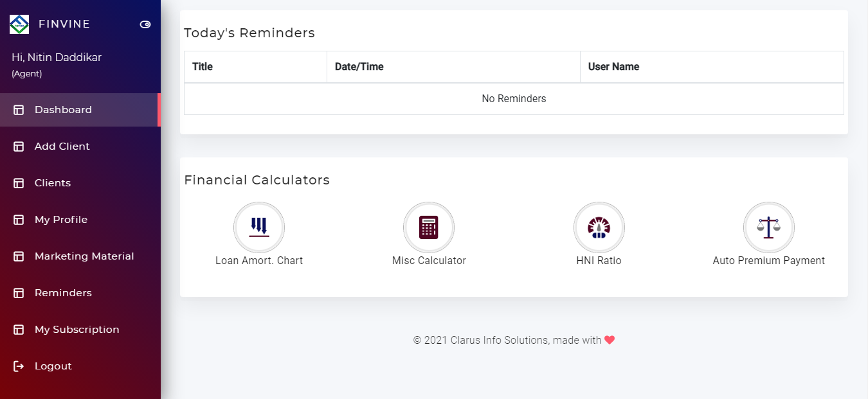Screen dimensions: 868x399
Task: Go to the Dashboard menu item
Action: 80,110
